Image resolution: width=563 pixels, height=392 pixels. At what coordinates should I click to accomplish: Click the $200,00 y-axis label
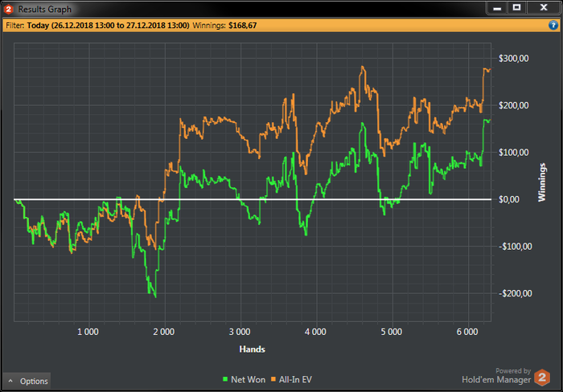point(513,105)
